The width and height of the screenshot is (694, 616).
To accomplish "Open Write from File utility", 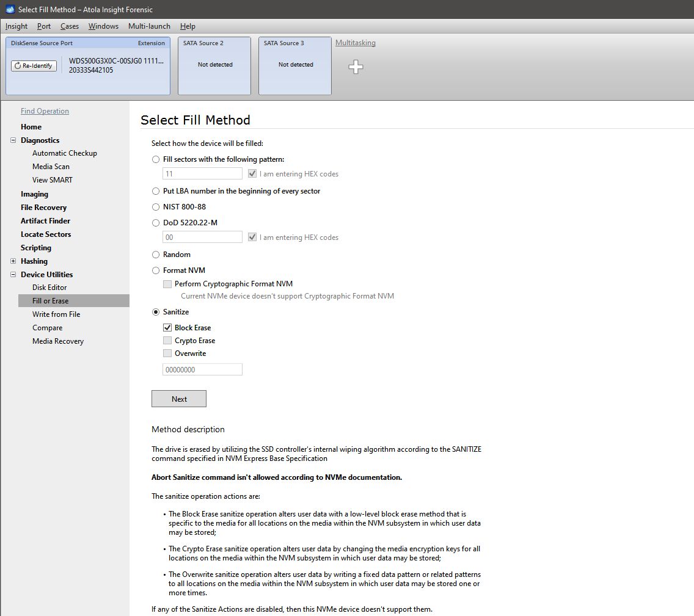I will point(56,314).
